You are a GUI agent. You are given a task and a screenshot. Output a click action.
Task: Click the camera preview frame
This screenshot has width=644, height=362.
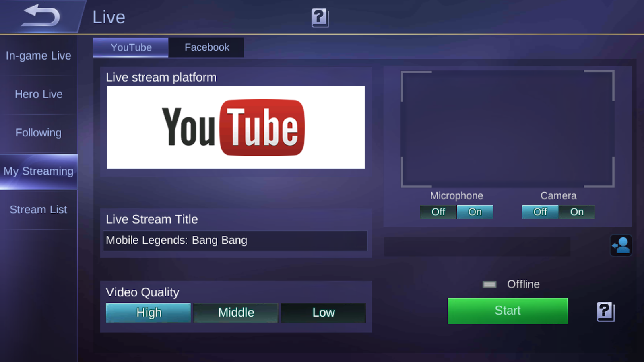[508, 129]
